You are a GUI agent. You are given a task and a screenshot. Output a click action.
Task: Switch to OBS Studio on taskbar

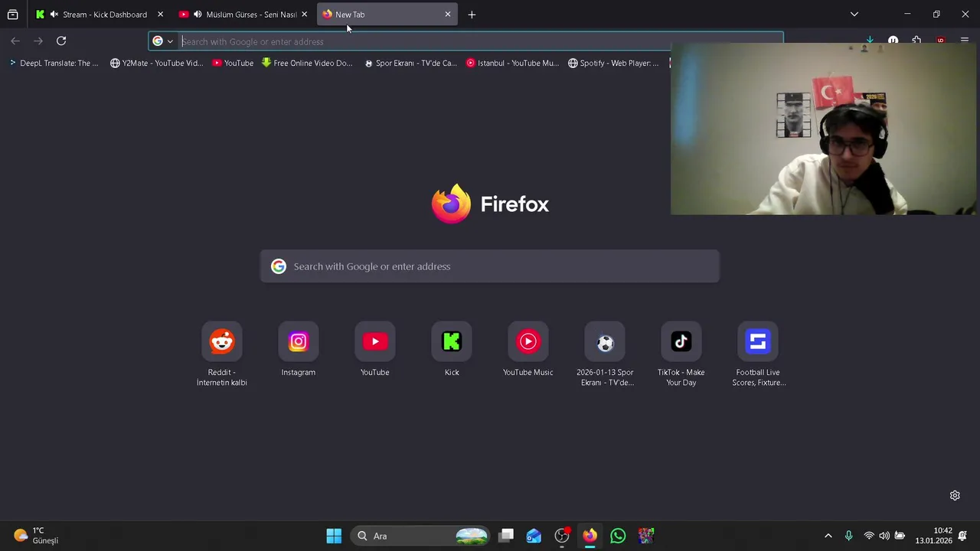562,536
